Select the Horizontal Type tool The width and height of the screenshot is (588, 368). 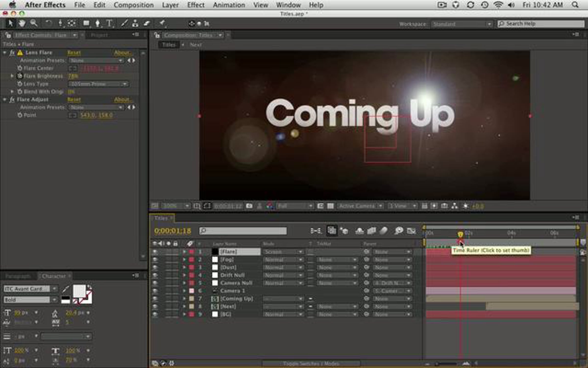110,24
